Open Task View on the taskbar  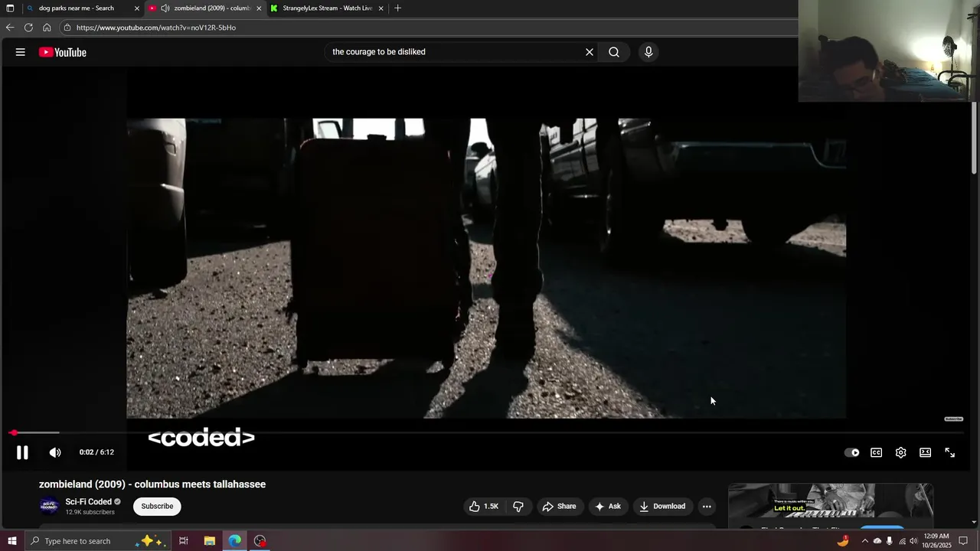coord(184,541)
